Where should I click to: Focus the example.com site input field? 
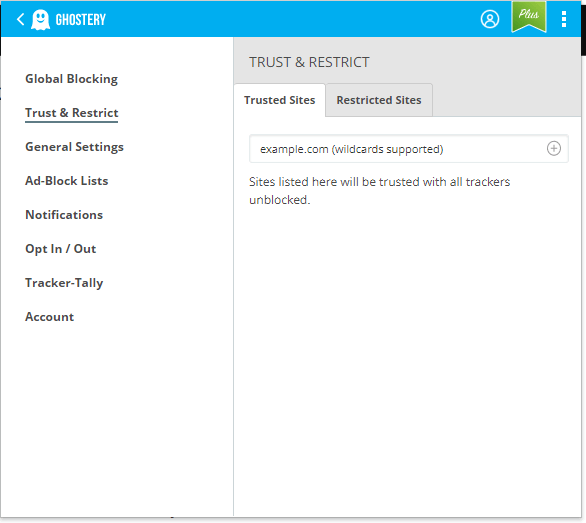tap(409, 149)
